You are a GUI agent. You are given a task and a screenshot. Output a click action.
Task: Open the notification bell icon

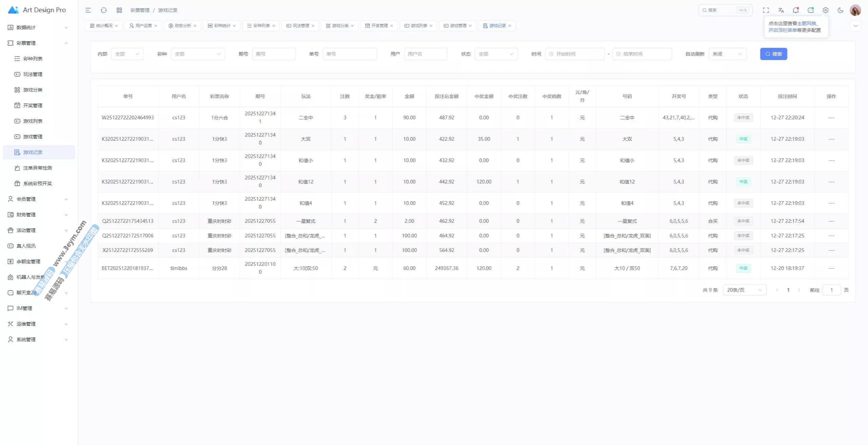(x=796, y=10)
